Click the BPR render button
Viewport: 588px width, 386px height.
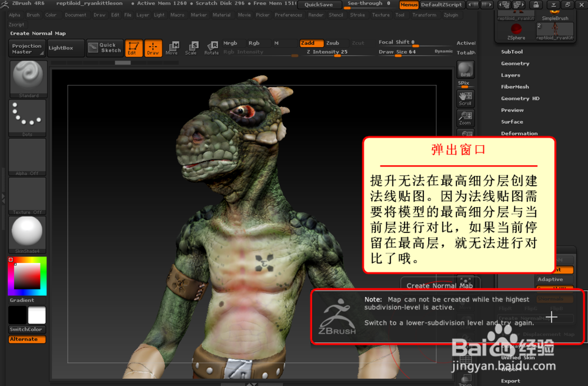pos(465,69)
